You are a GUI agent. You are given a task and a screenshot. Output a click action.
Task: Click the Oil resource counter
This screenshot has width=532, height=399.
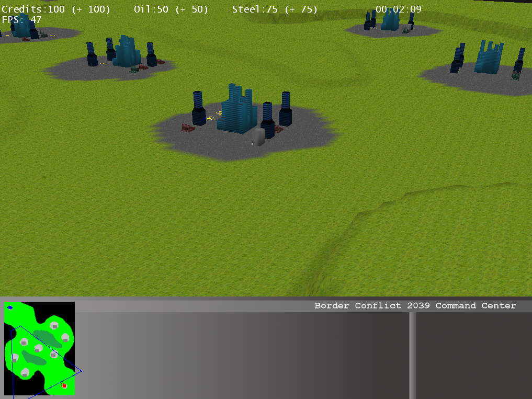click(171, 9)
